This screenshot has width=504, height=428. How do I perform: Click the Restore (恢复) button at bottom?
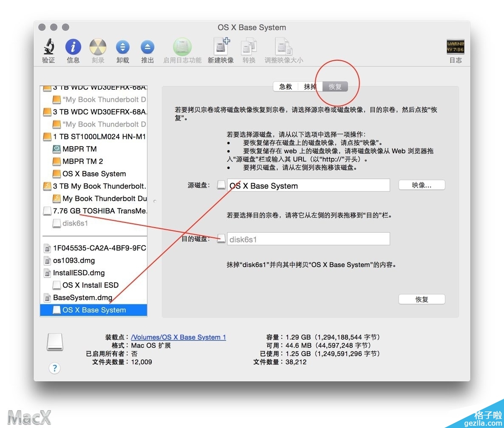(422, 299)
